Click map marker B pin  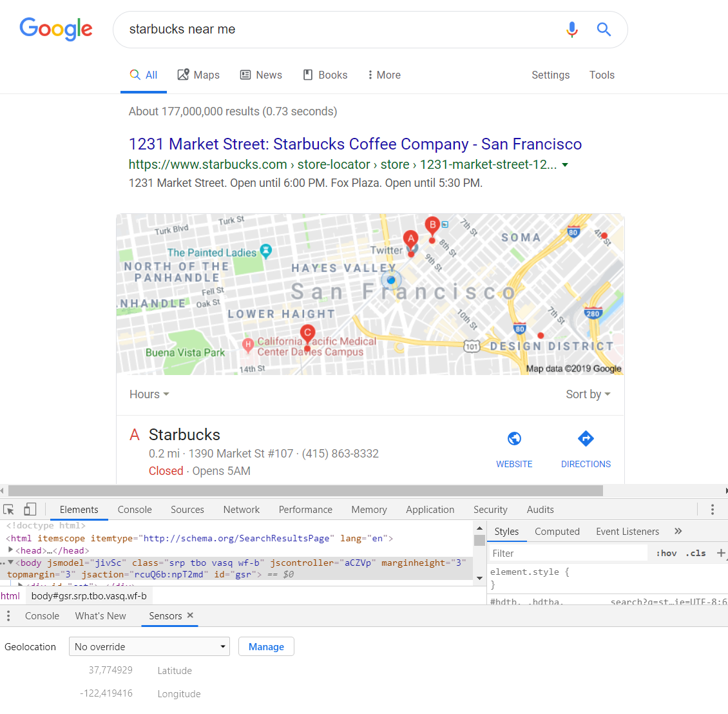pos(432,226)
